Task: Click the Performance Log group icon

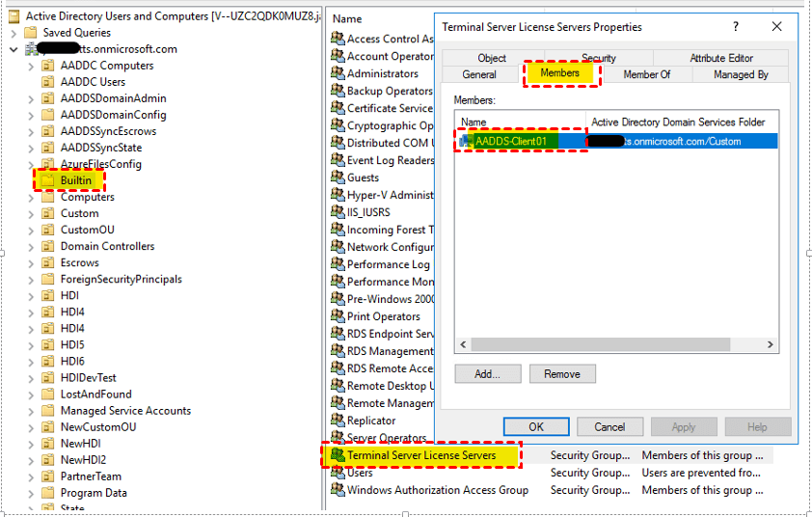Action: coord(338,263)
